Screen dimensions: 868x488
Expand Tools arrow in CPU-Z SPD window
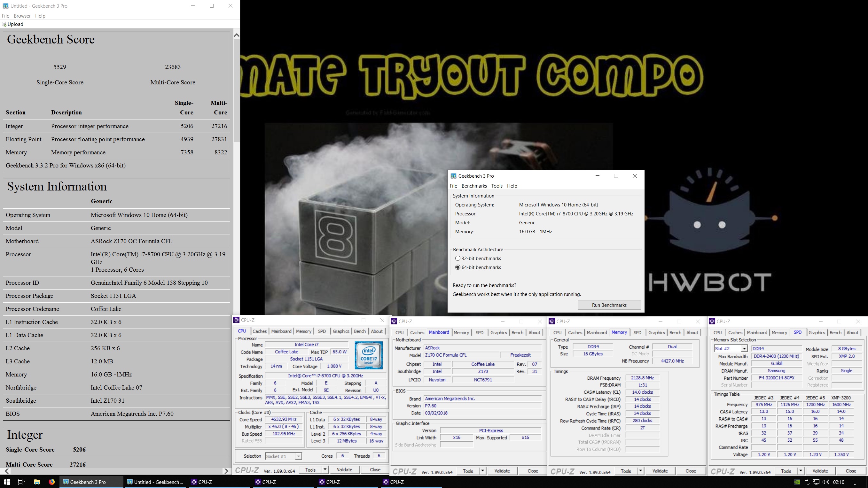[x=801, y=471]
